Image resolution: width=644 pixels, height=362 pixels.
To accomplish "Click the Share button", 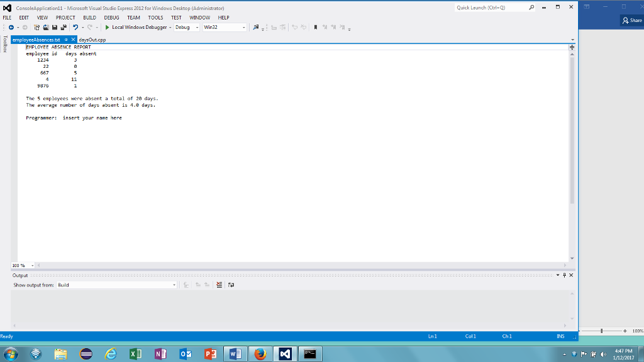I will 634,19.
